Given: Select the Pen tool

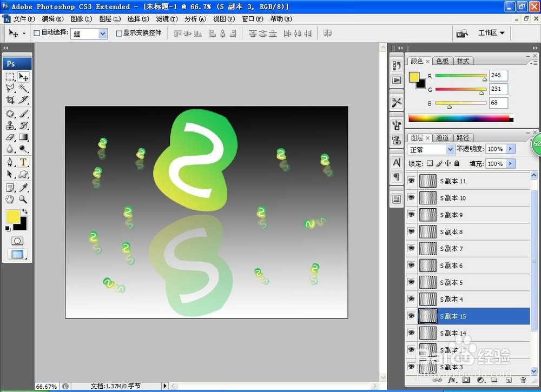Looking at the screenshot, I should [x=10, y=162].
